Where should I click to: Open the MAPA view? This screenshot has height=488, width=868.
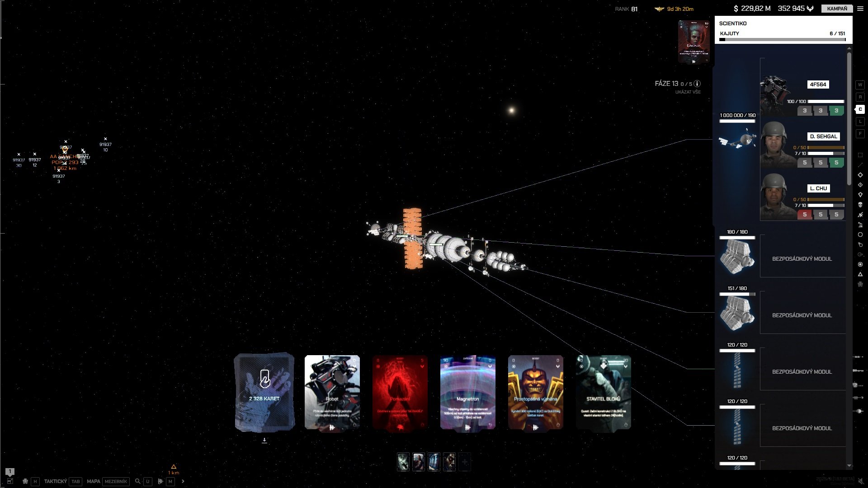coord(93,481)
